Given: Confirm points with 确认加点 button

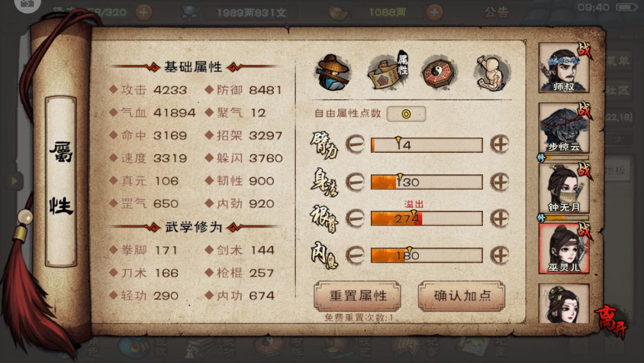Looking at the screenshot, I should click(462, 296).
